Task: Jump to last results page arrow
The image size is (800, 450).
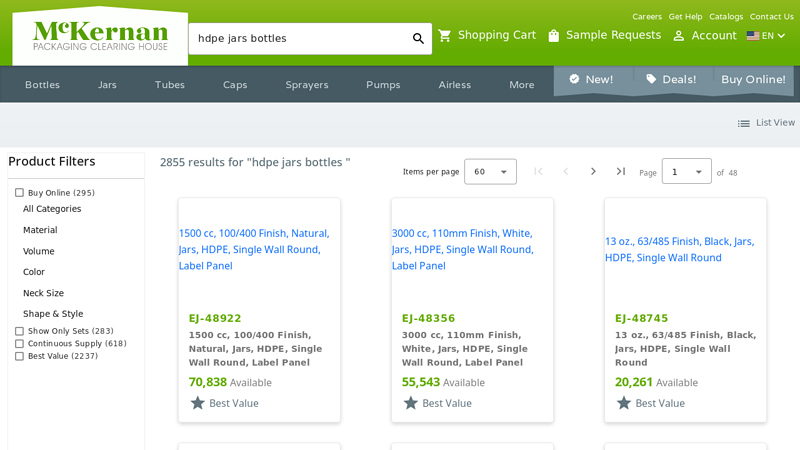Action: pos(621,172)
